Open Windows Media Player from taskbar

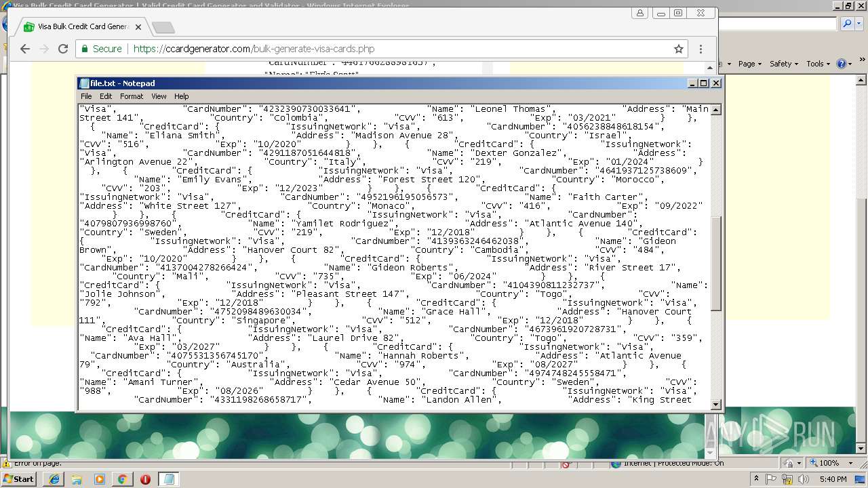[100, 479]
